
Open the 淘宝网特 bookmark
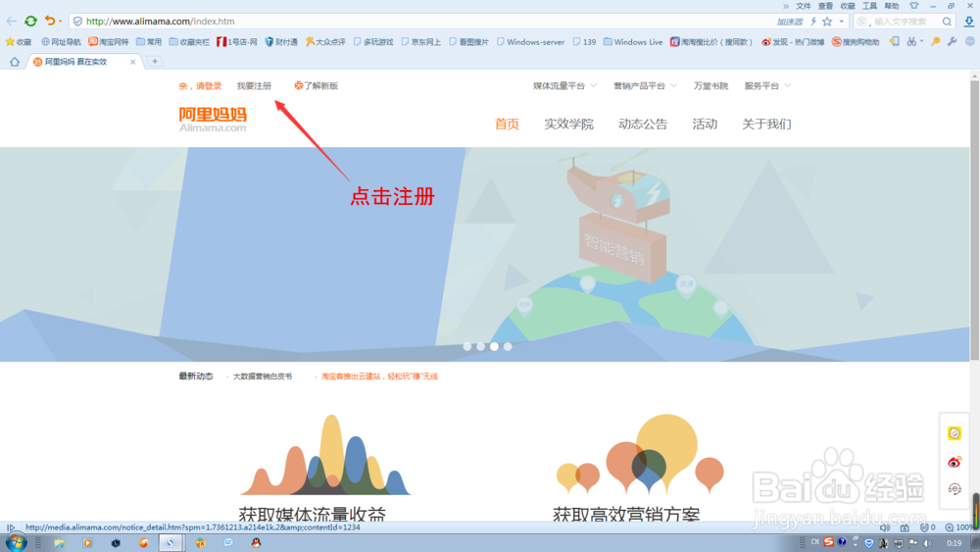tap(108, 42)
